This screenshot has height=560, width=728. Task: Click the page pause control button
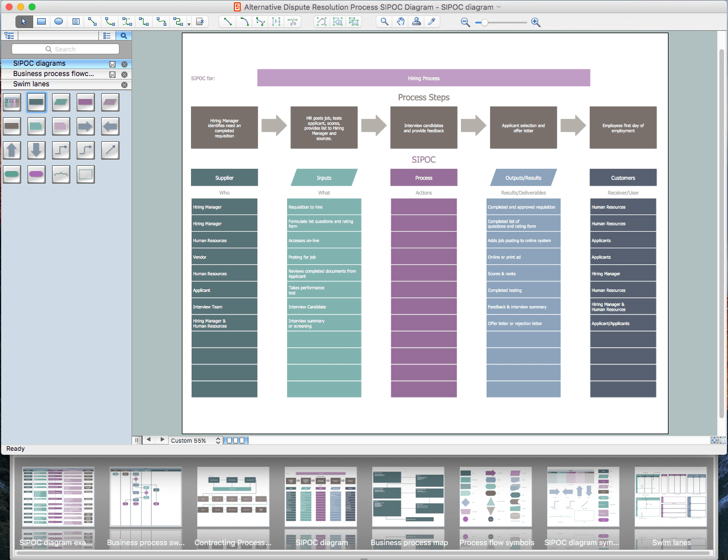point(137,440)
